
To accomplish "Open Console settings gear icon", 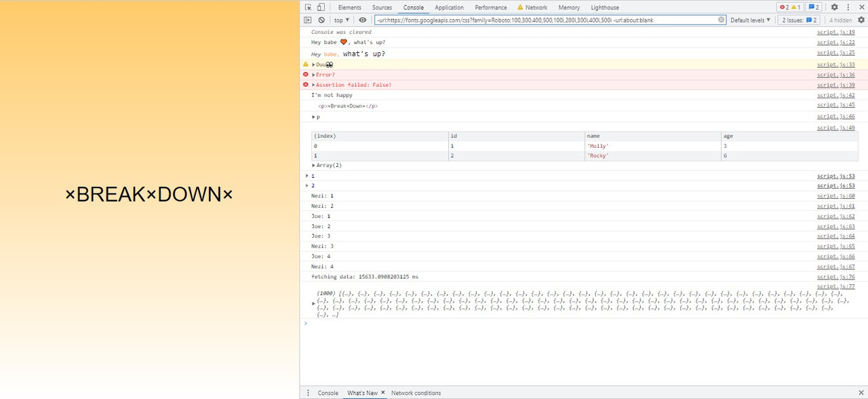I will [x=861, y=20].
